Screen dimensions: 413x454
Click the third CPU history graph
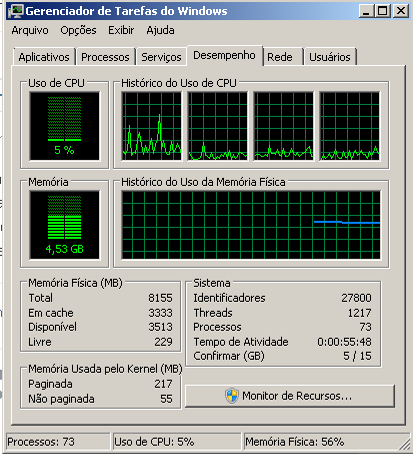284,126
